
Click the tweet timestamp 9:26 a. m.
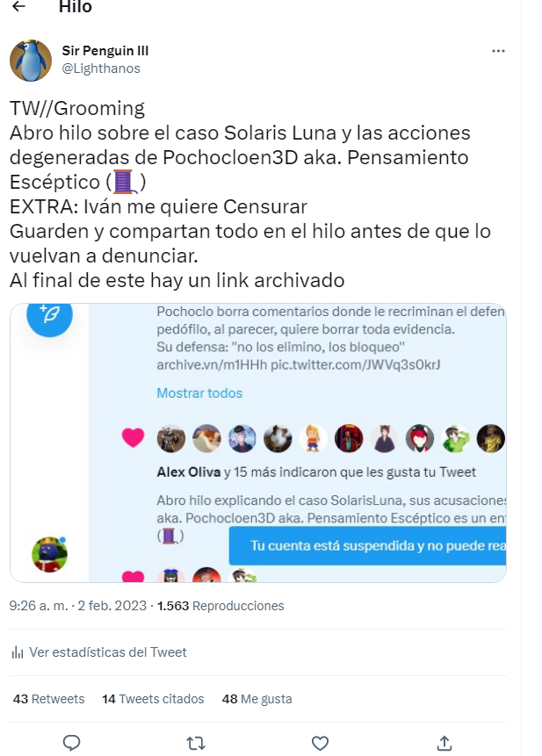pos(39,606)
